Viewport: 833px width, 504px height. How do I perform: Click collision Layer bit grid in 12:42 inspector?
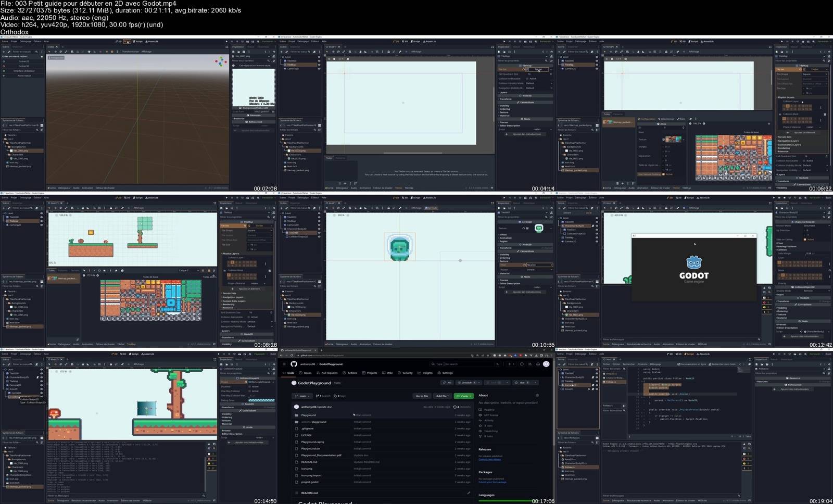(800, 264)
